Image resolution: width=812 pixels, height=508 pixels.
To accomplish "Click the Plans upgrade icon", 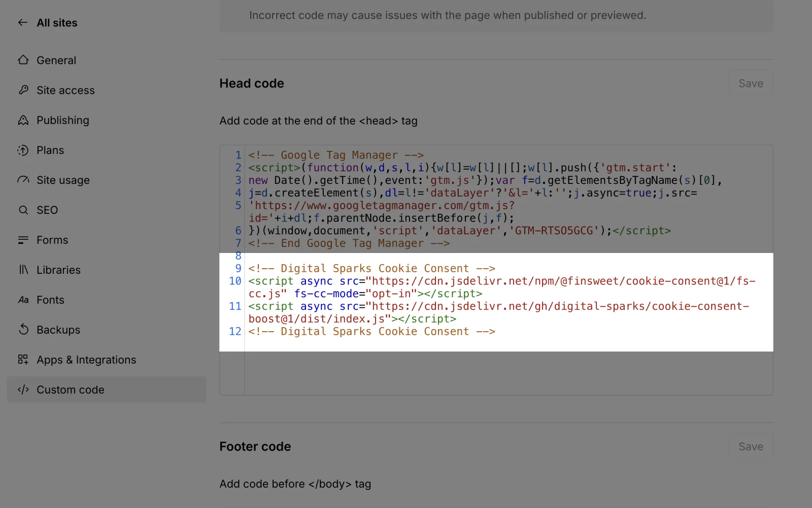I will (x=23, y=150).
